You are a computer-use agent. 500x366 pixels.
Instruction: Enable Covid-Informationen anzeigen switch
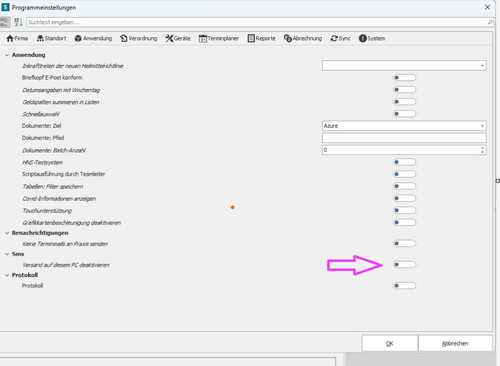404,198
